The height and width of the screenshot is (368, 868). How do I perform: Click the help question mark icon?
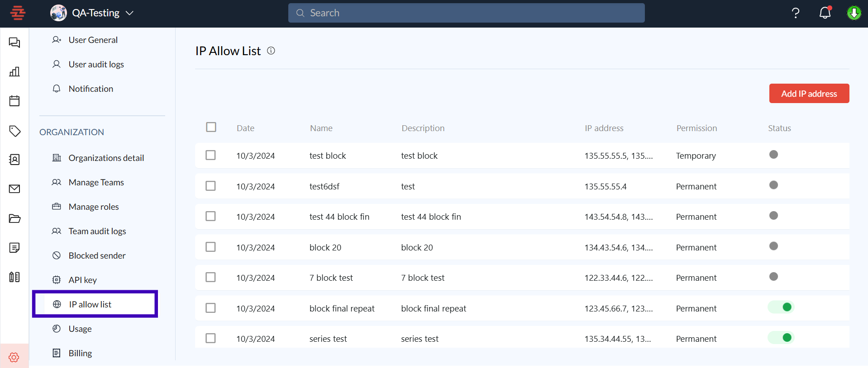[795, 13]
